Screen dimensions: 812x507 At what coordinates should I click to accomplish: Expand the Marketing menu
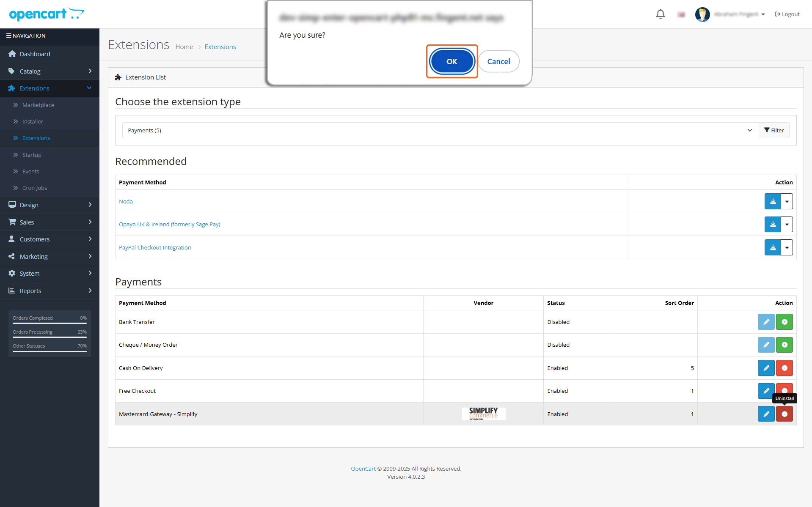[50, 257]
